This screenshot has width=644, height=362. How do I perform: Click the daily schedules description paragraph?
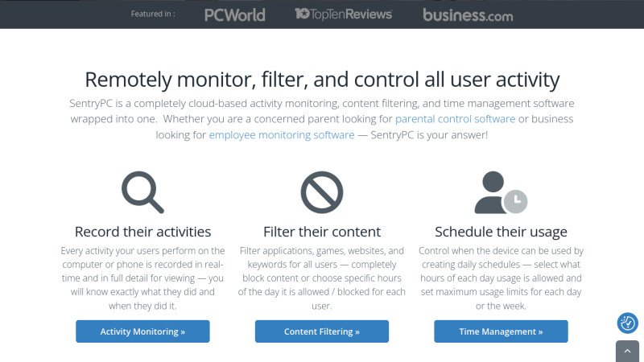pos(501,278)
